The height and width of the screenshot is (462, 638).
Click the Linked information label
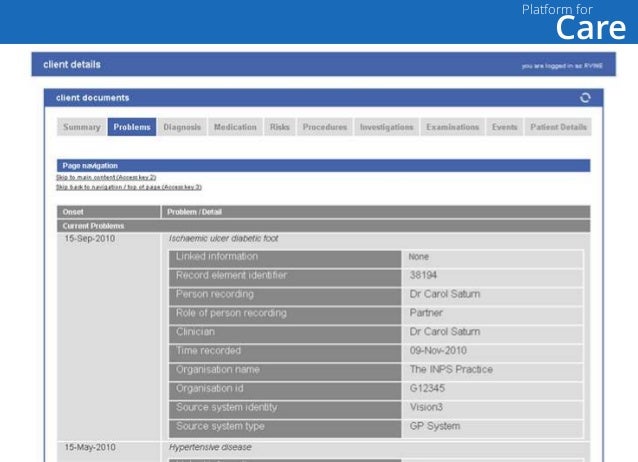click(x=217, y=256)
